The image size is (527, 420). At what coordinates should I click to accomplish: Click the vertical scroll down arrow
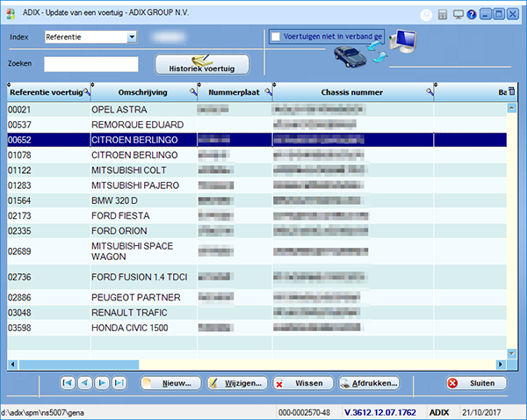(x=511, y=353)
